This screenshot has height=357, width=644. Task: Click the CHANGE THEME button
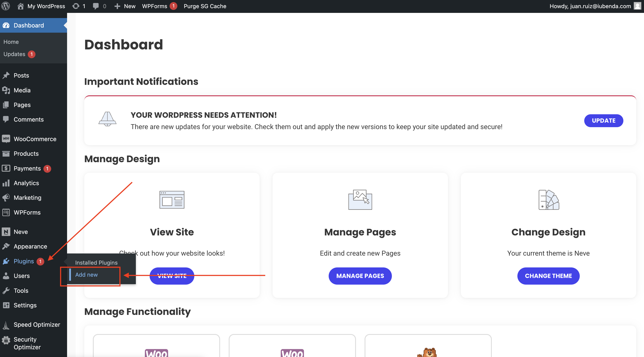tap(548, 276)
